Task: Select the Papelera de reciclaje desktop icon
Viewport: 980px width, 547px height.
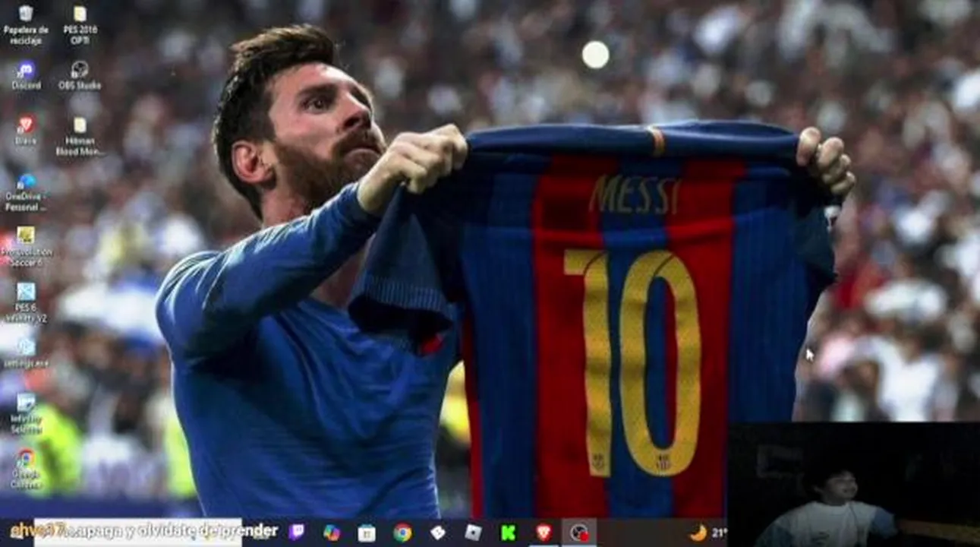Action: [x=26, y=24]
